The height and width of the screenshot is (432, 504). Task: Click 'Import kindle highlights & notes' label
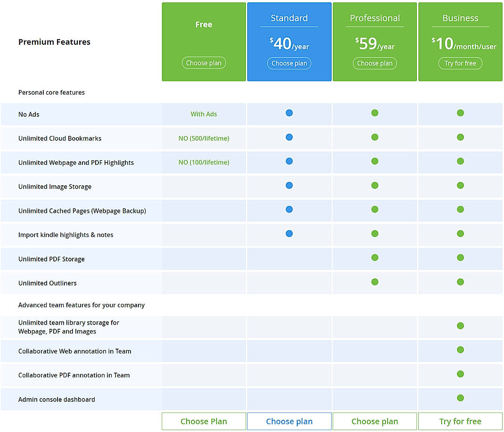(65, 235)
